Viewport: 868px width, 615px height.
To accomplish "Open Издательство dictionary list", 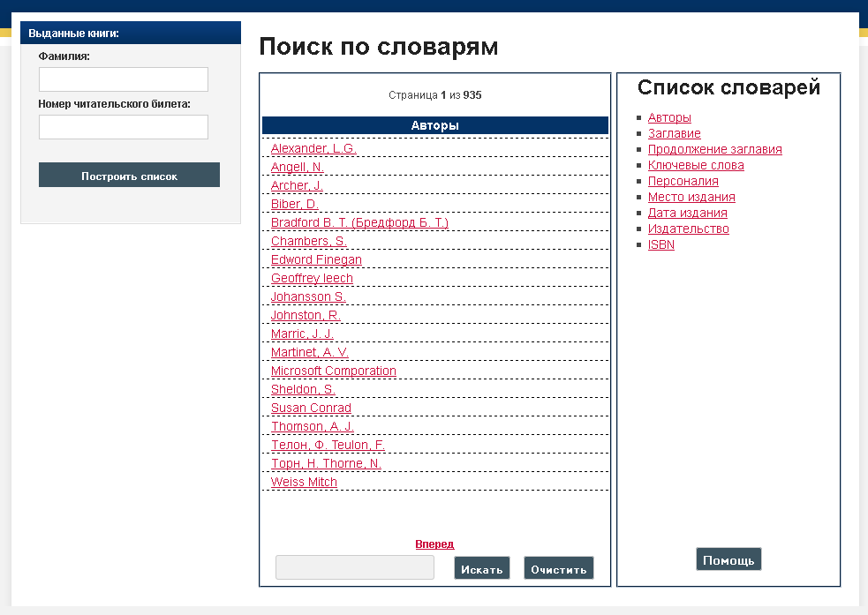I will (688, 229).
